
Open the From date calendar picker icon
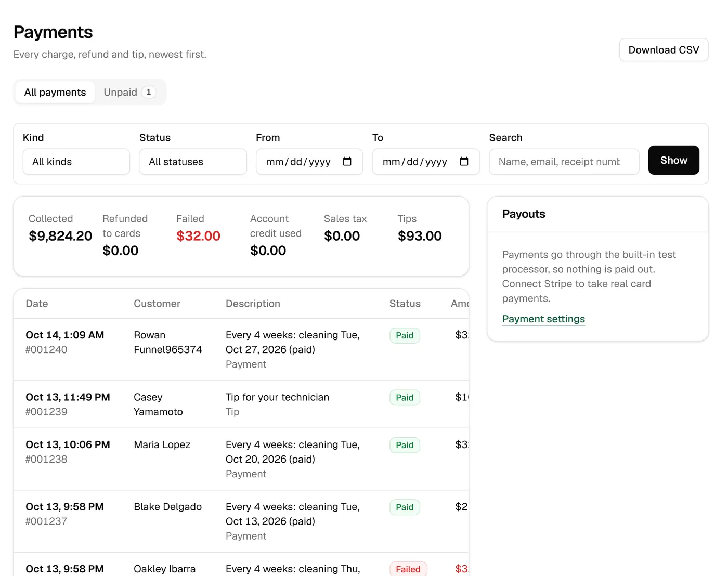click(x=347, y=162)
